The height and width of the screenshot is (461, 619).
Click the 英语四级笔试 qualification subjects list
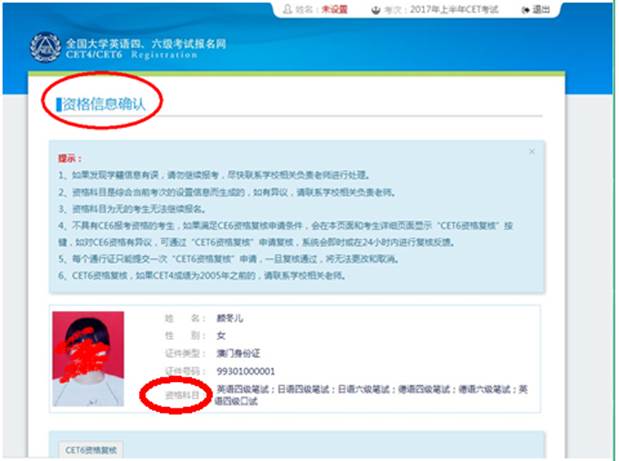click(x=371, y=395)
